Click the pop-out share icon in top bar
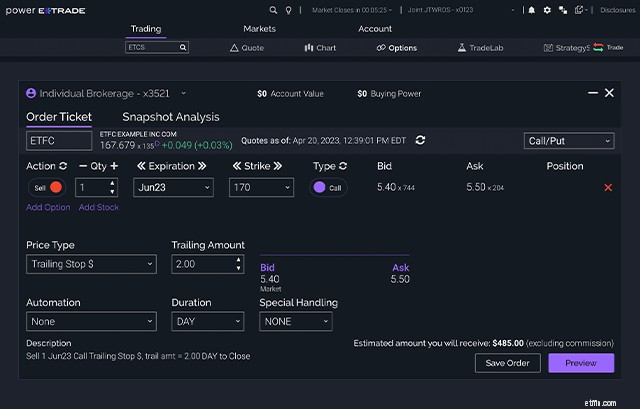The width and height of the screenshot is (640, 409). (579, 10)
